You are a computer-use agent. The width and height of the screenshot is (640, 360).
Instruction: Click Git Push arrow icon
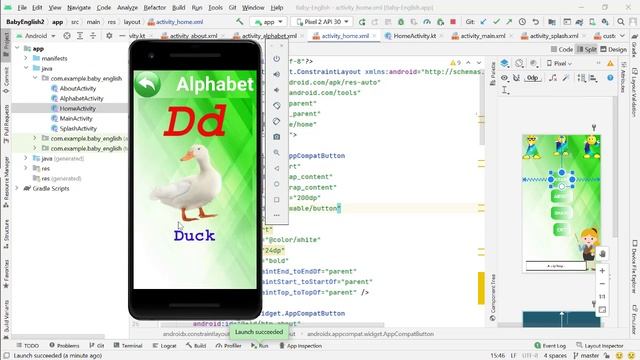point(509,22)
